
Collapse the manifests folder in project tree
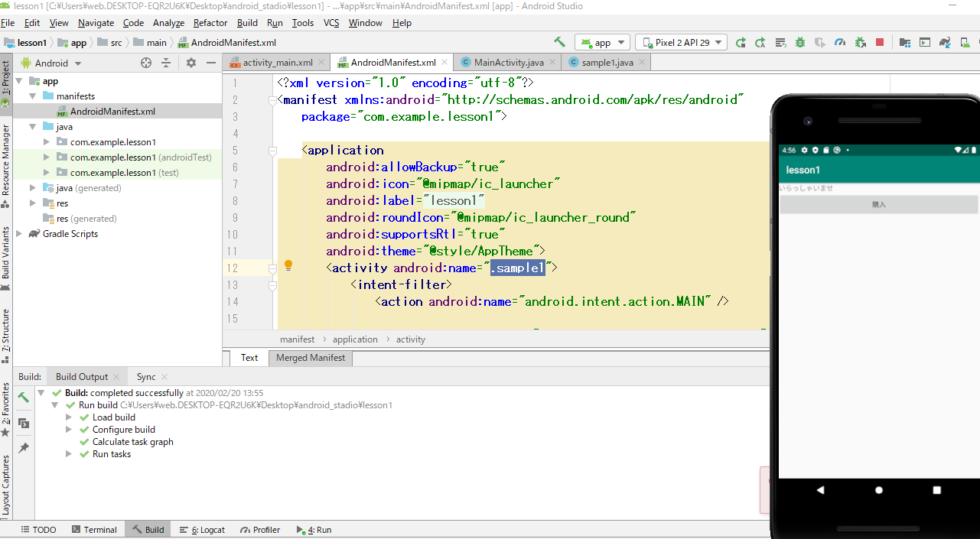click(x=33, y=96)
